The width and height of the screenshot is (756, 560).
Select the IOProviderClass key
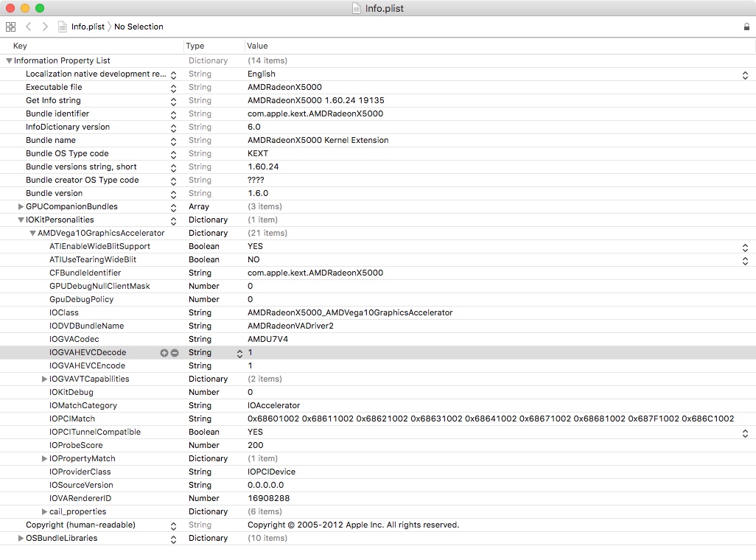80,472
